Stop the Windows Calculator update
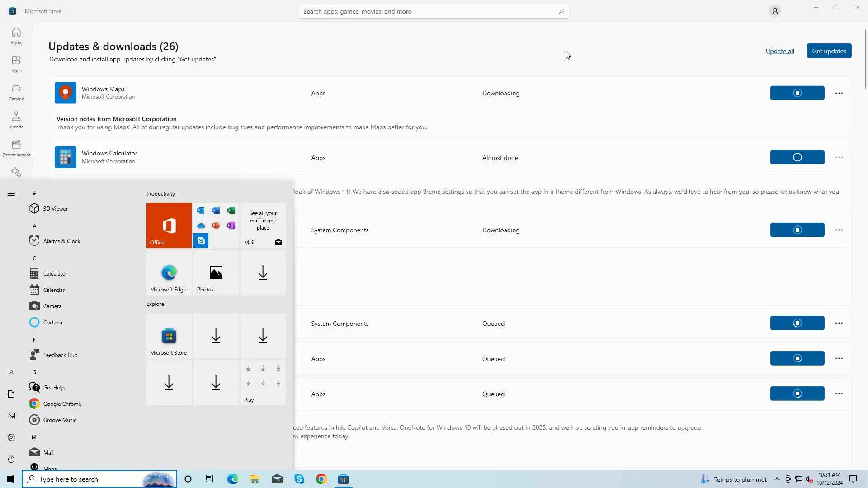868x488 pixels. [x=797, y=157]
